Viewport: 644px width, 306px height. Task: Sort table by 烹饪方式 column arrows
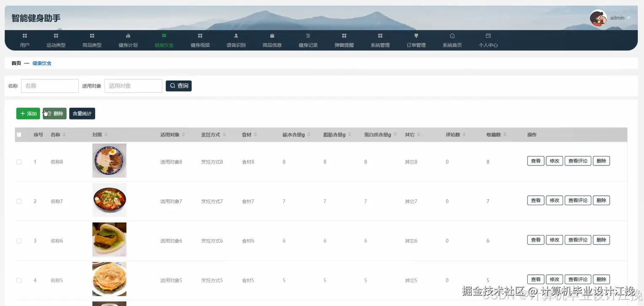[224, 135]
